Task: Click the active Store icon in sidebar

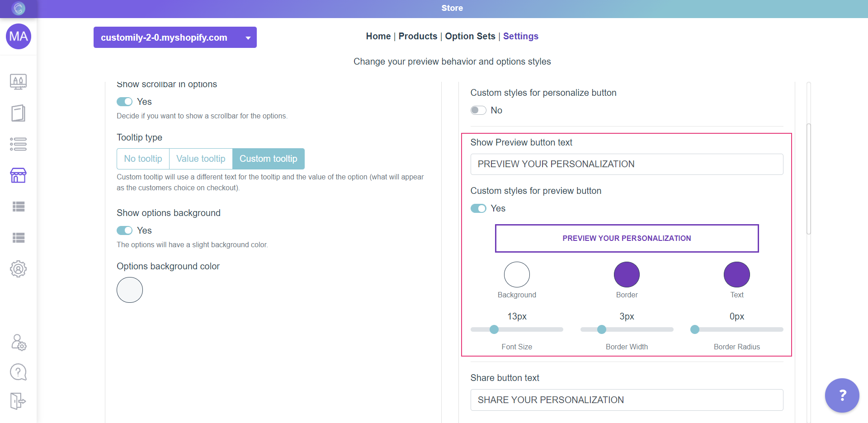Action: (18, 175)
